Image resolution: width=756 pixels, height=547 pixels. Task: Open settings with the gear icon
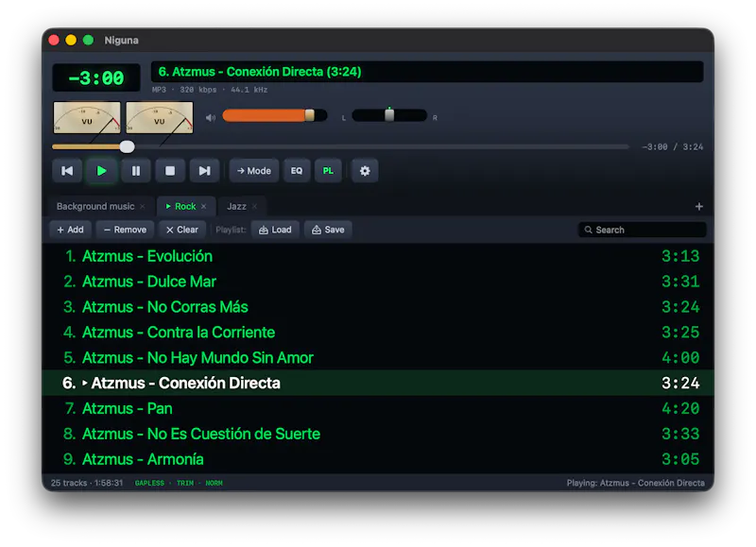[x=365, y=171]
